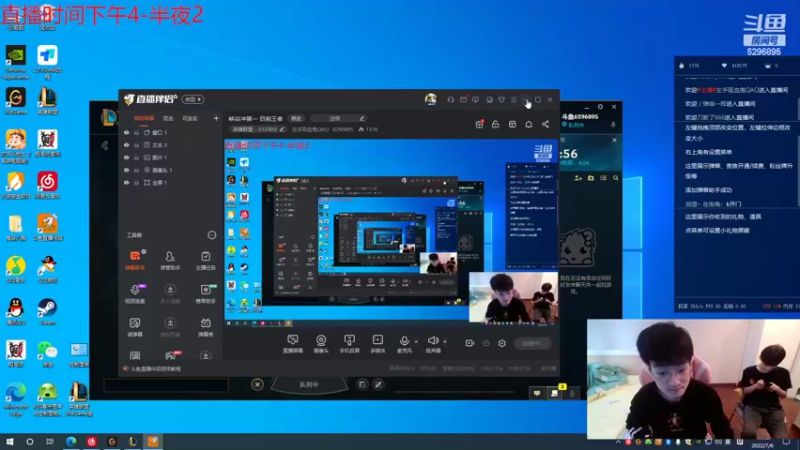Collapse the 工具箱 toolbox section
800x450 pixels.
(x=212, y=235)
